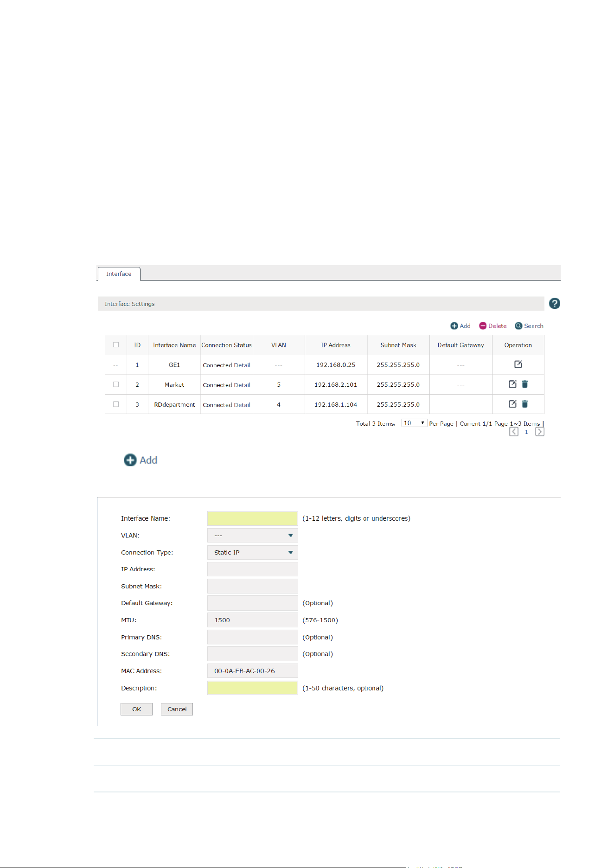Focus the Description input field
614x868 pixels.
click(x=253, y=688)
